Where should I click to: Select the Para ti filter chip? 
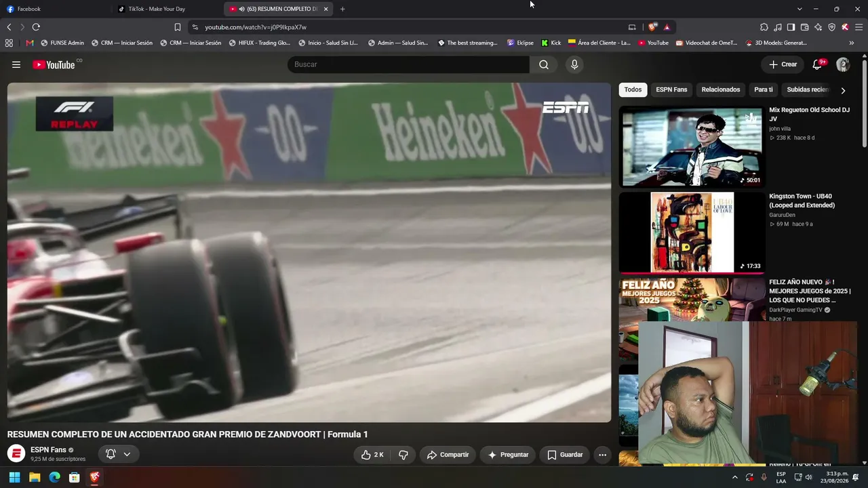[764, 89]
